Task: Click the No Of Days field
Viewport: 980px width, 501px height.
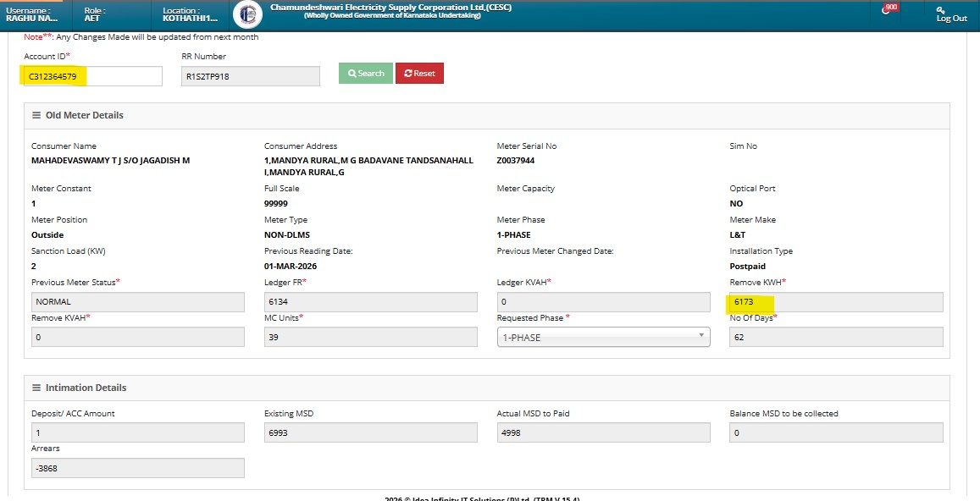Action: (x=836, y=337)
